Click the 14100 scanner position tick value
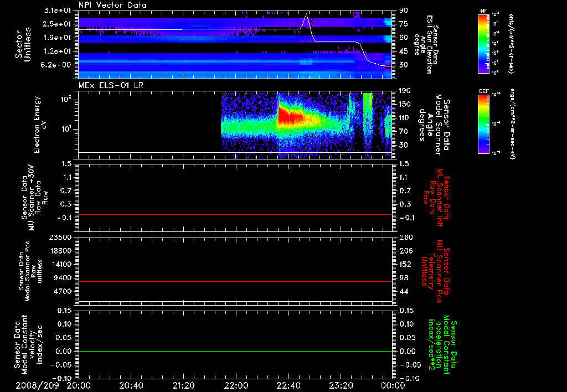Screen dimensions: 567x392 coord(60,264)
